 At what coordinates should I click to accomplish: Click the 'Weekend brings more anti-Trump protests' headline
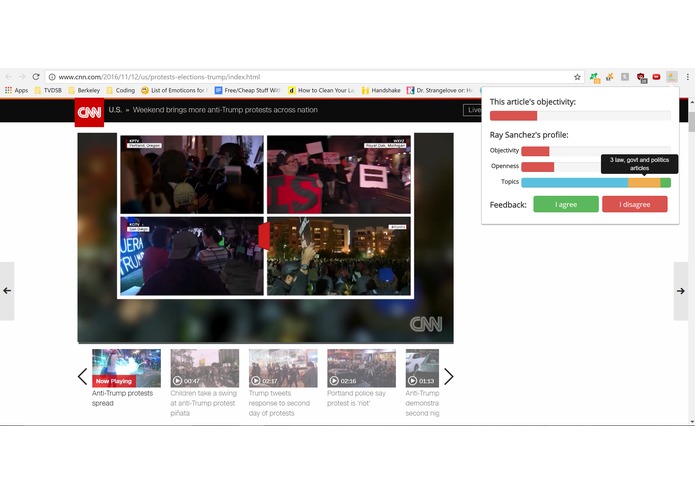pyautogui.click(x=225, y=110)
